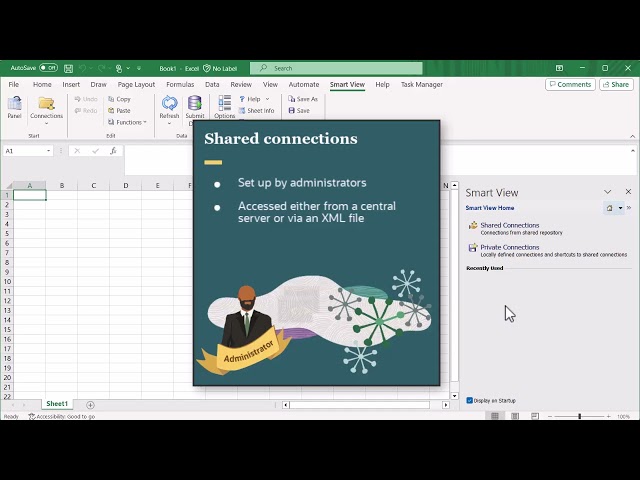640x480 pixels.
Task: Switch to the Data tab
Action: (x=212, y=84)
